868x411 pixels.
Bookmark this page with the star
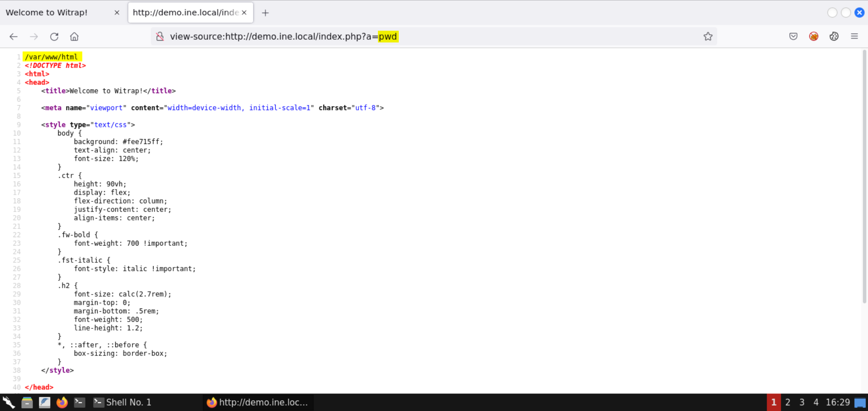[708, 37]
